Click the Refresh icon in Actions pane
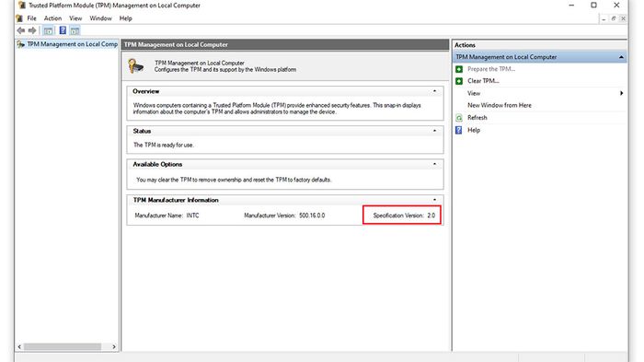 click(x=459, y=118)
